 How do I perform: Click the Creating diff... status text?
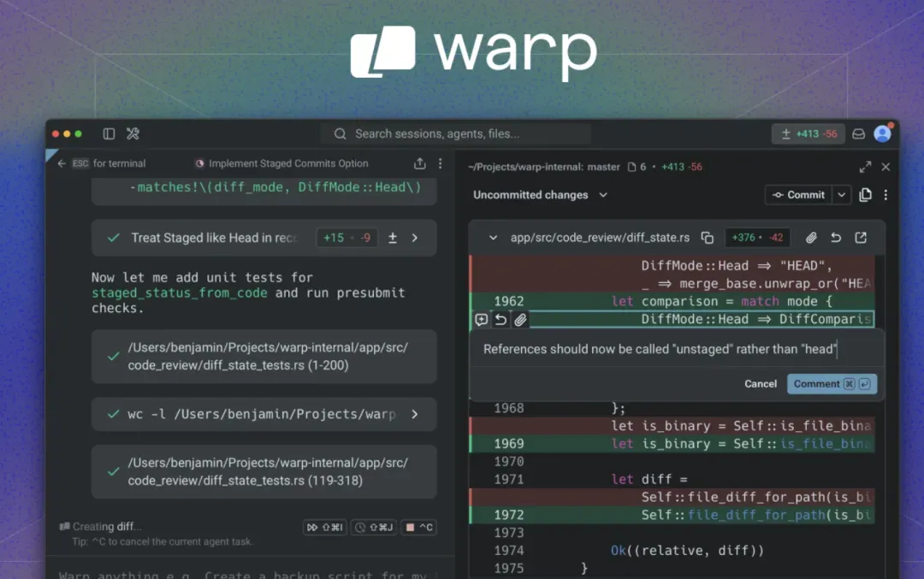tap(107, 527)
